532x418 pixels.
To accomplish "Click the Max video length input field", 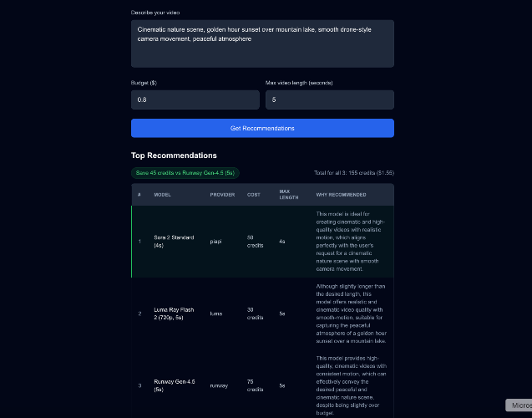I will click(329, 99).
